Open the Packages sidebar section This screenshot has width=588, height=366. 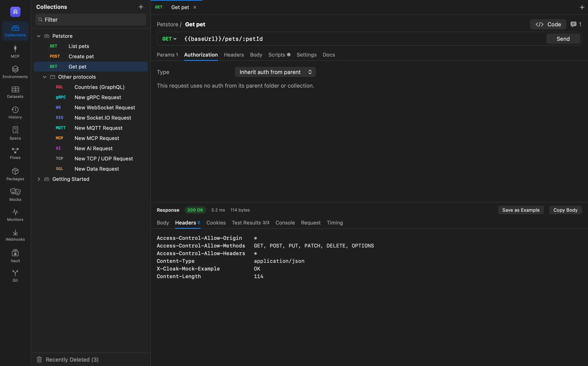[x=15, y=174]
